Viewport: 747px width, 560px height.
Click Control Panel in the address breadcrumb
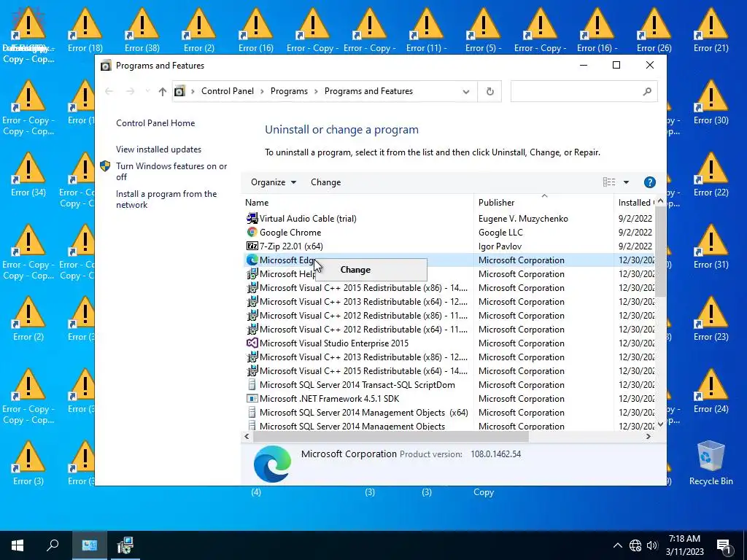click(228, 91)
